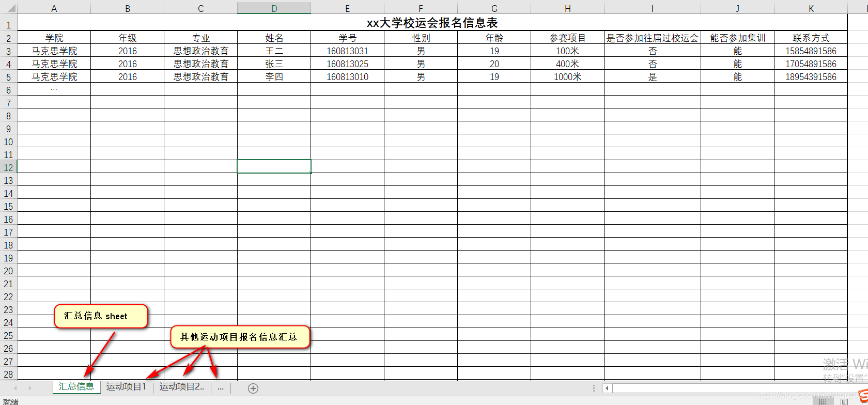Select column K header
This screenshot has width=868, height=405.
[x=811, y=8]
